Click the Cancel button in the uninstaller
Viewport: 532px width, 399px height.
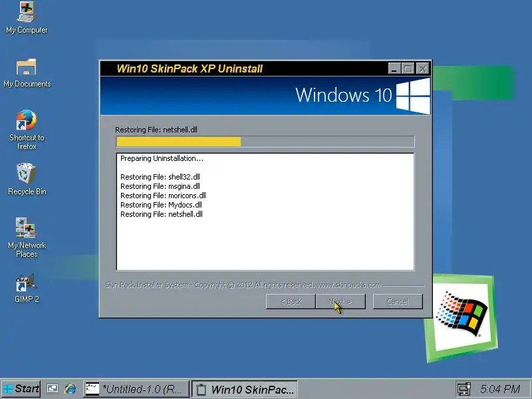click(x=398, y=301)
